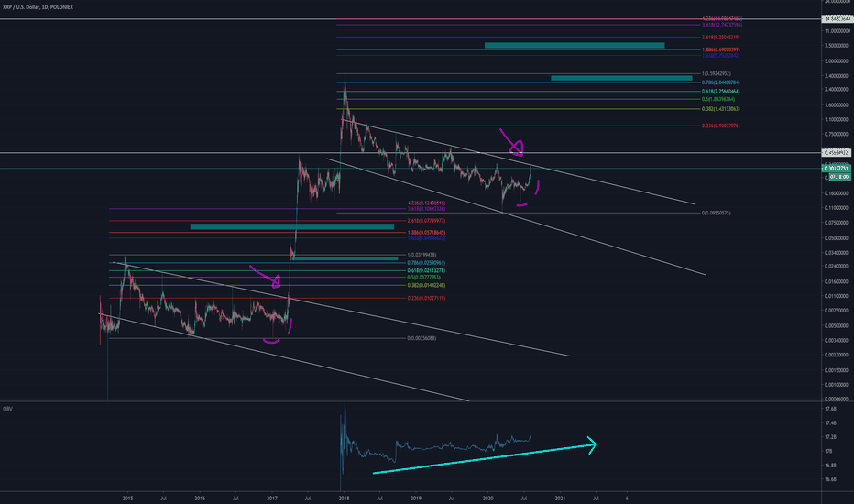The width and height of the screenshot is (854, 504).
Task: Select the 1.886(6.69070399) Fibonacci label
Action: point(720,49)
